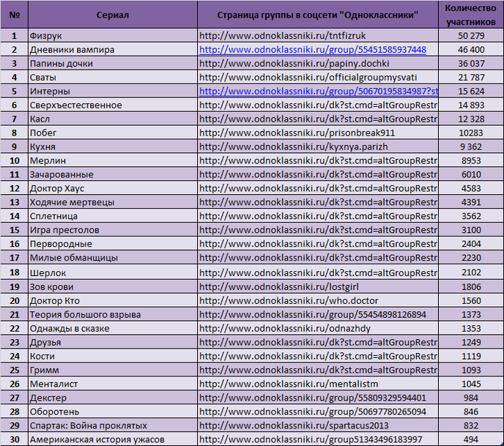Click the Сверхъестественное series cell
504x446 pixels.
[113, 105]
